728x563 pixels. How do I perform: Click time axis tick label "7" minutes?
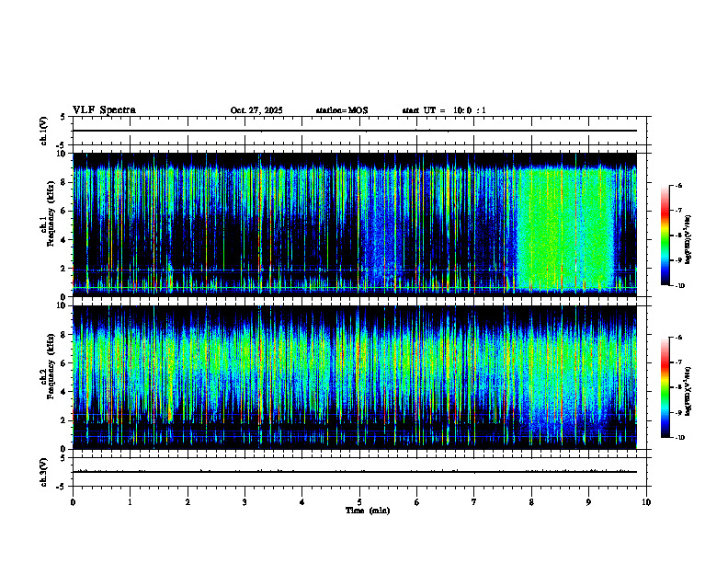(x=474, y=502)
